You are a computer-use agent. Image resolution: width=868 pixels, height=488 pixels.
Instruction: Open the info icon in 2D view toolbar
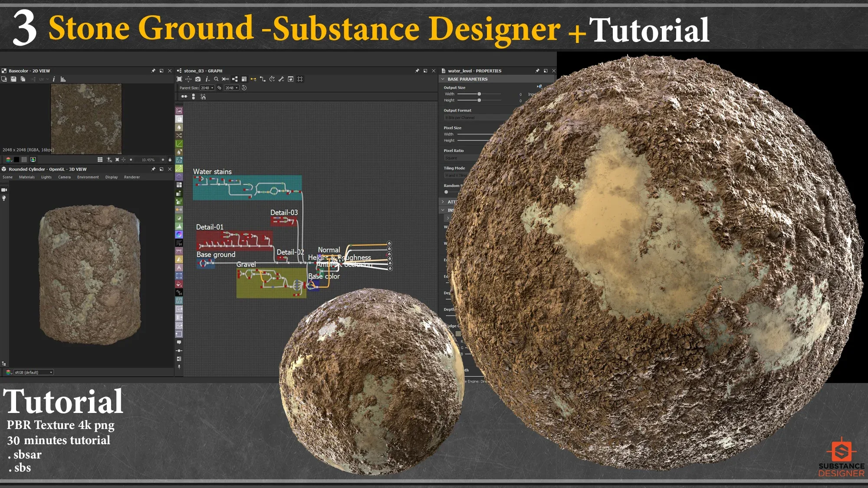[x=54, y=79]
